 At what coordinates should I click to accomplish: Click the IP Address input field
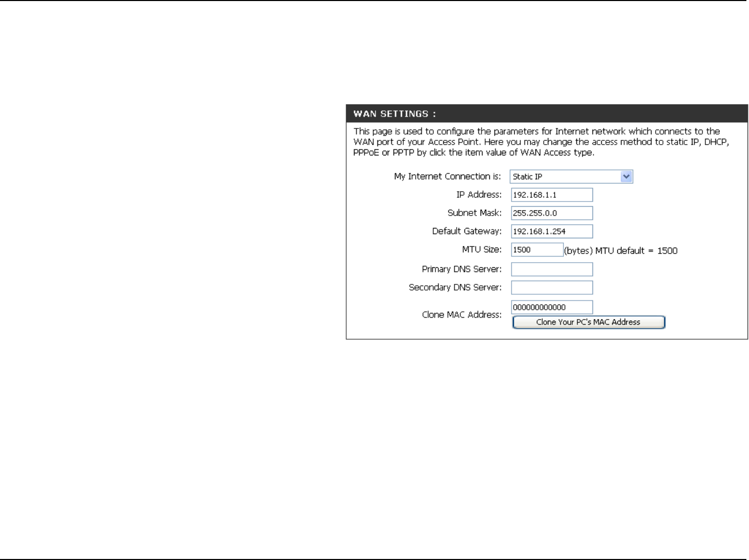tap(552, 195)
